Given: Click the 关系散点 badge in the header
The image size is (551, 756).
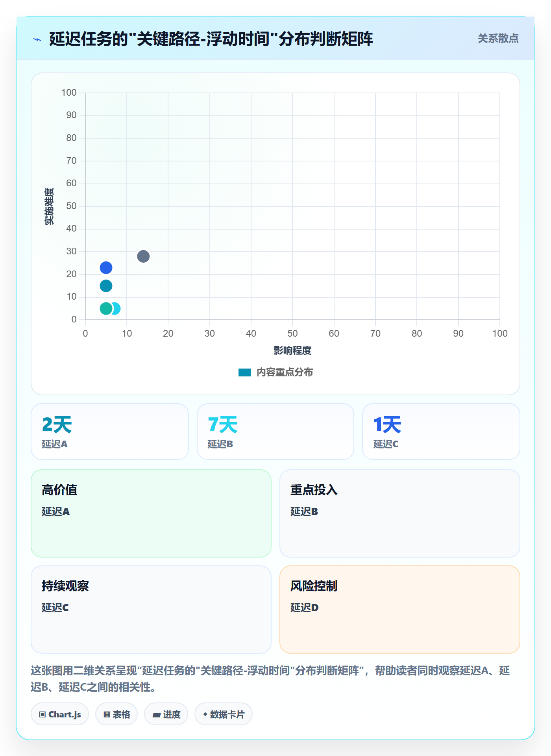Looking at the screenshot, I should click(x=498, y=39).
